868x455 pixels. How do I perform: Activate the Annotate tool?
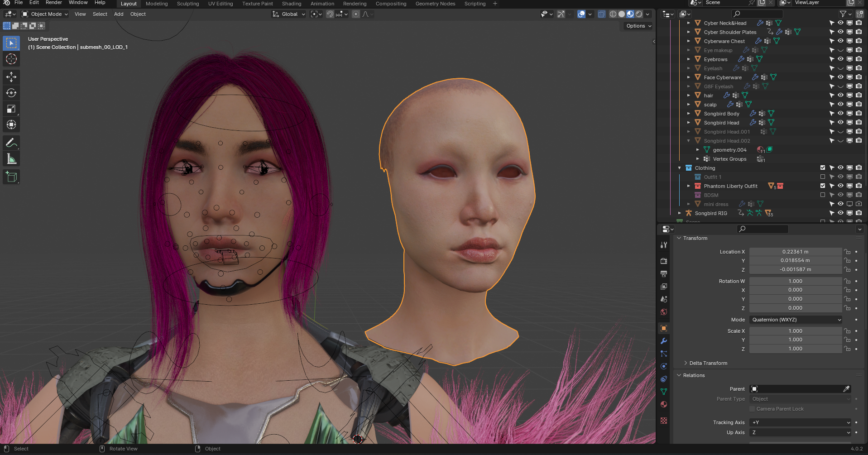click(x=11, y=143)
